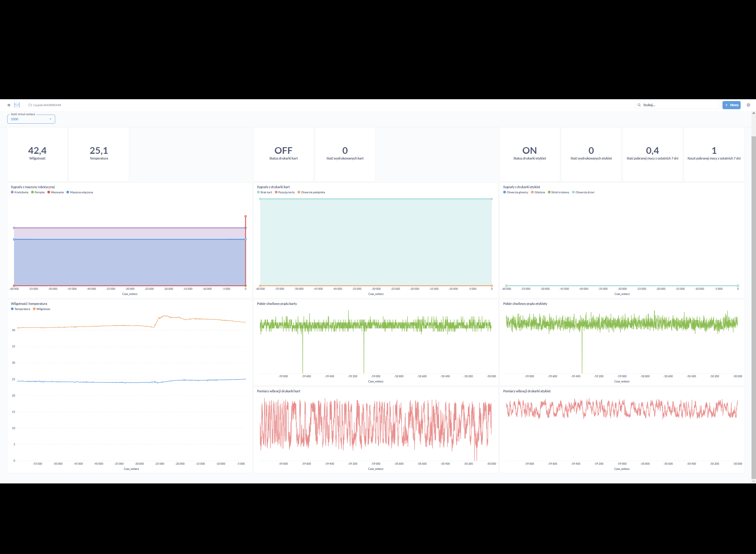
Task: Toggle Gilotyna legend color dot
Action: click(532, 192)
